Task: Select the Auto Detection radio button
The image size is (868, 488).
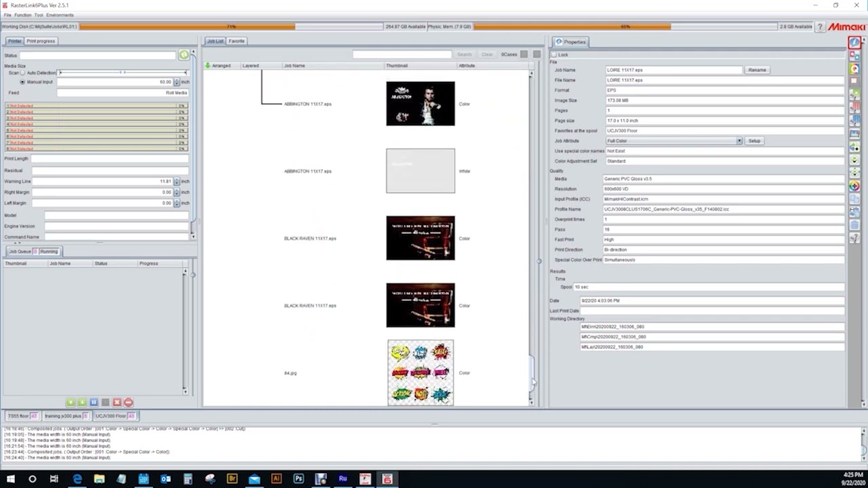Action: (x=22, y=73)
